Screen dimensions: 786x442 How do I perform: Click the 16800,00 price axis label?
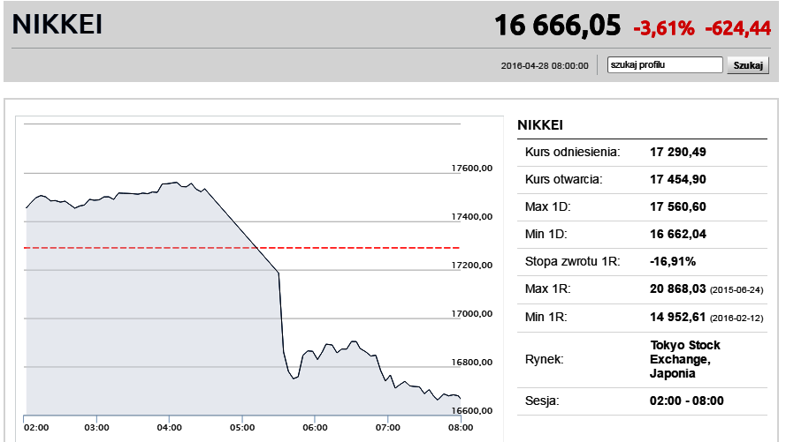coord(472,362)
